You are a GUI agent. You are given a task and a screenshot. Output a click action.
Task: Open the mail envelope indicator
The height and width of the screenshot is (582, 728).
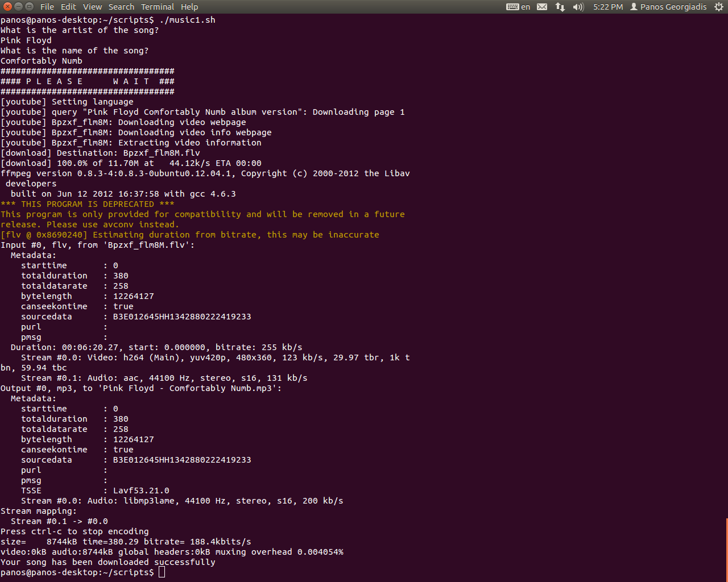point(542,7)
